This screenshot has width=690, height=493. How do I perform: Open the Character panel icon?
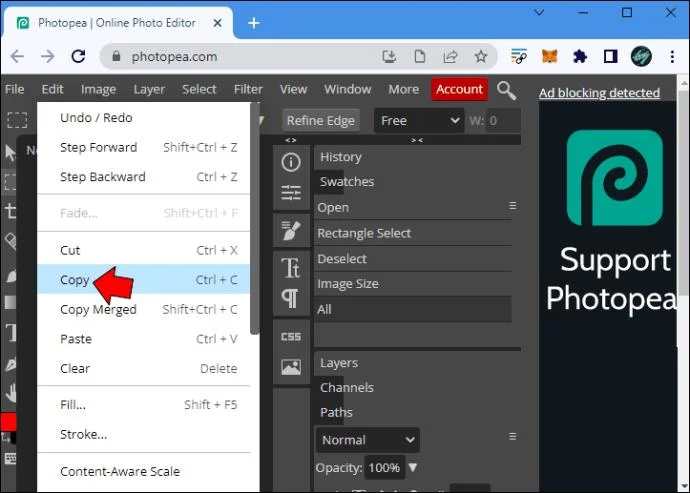pos(291,268)
